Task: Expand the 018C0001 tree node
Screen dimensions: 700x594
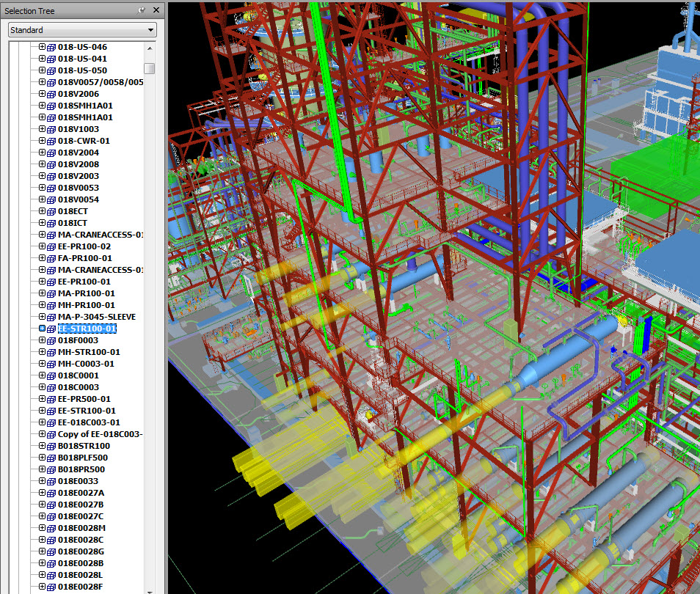Action: tap(42, 375)
